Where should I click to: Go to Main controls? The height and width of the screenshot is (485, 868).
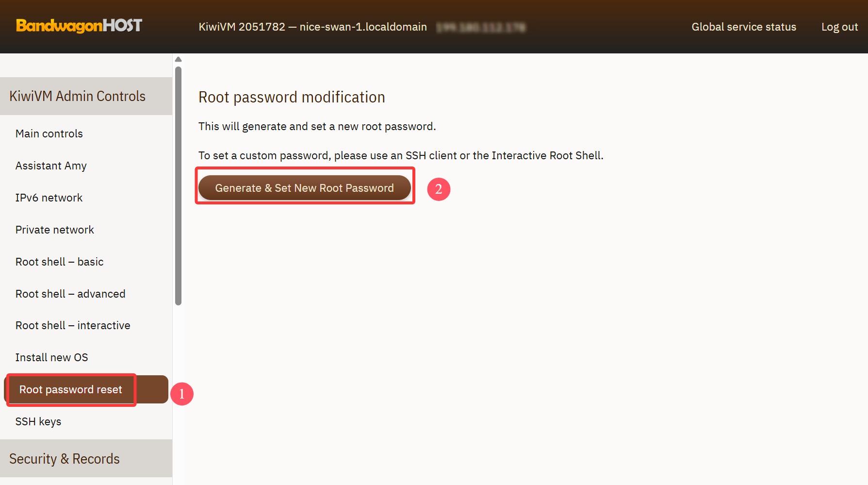49,134
